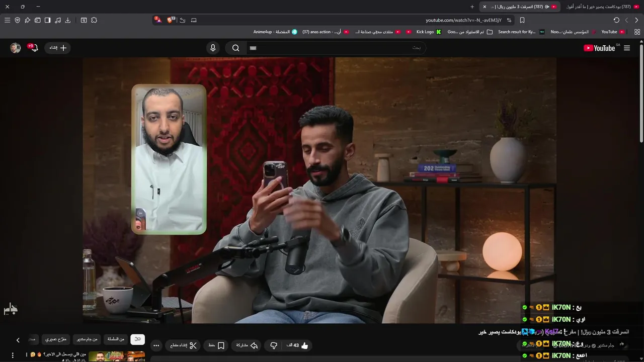This screenshot has width=644, height=362.
Task: Click the address bar URL youtube.com/watch
Action: click(463, 20)
